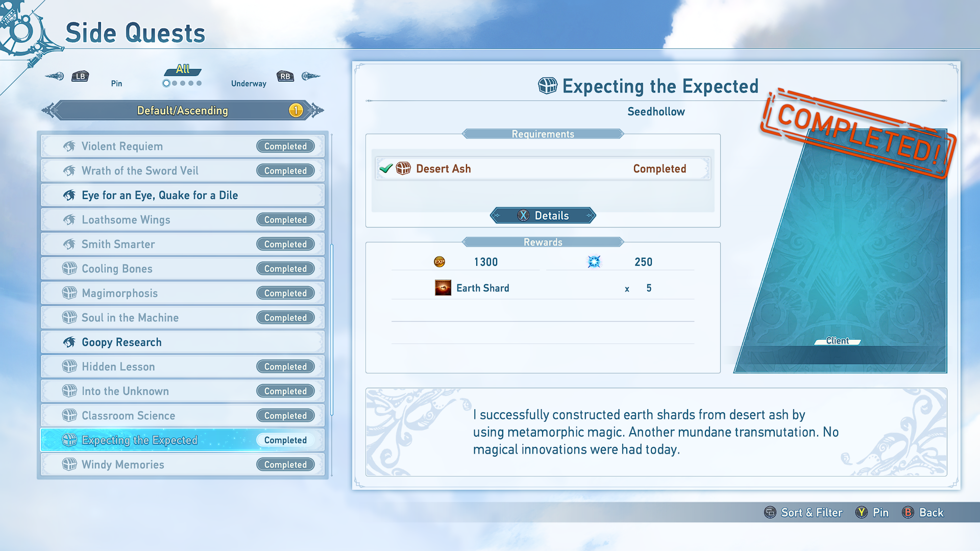980x551 pixels.
Task: Click the B button Back icon
Action: (908, 512)
